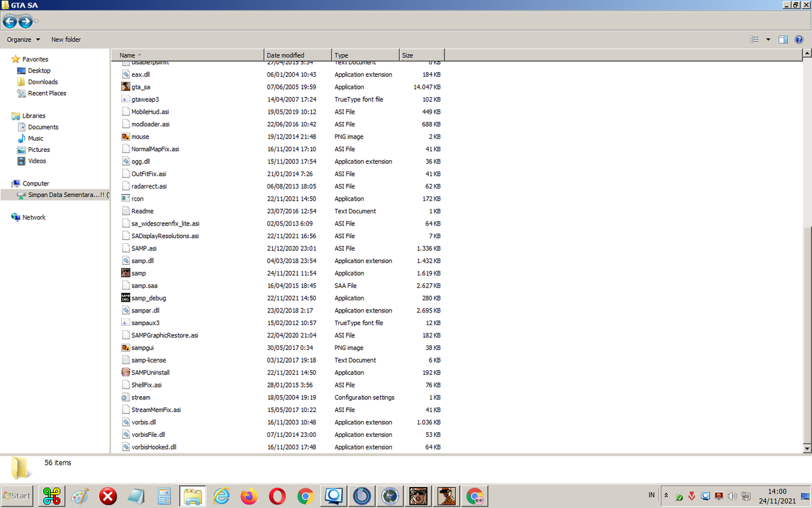Viewport: 812px width, 508px height.
Task: Select the sampgui PNG image icon
Action: click(x=126, y=348)
